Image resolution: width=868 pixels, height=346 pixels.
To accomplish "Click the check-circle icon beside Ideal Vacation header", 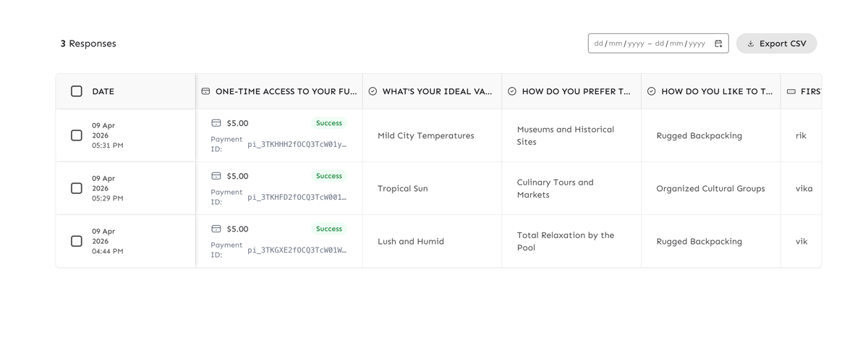I will (373, 91).
